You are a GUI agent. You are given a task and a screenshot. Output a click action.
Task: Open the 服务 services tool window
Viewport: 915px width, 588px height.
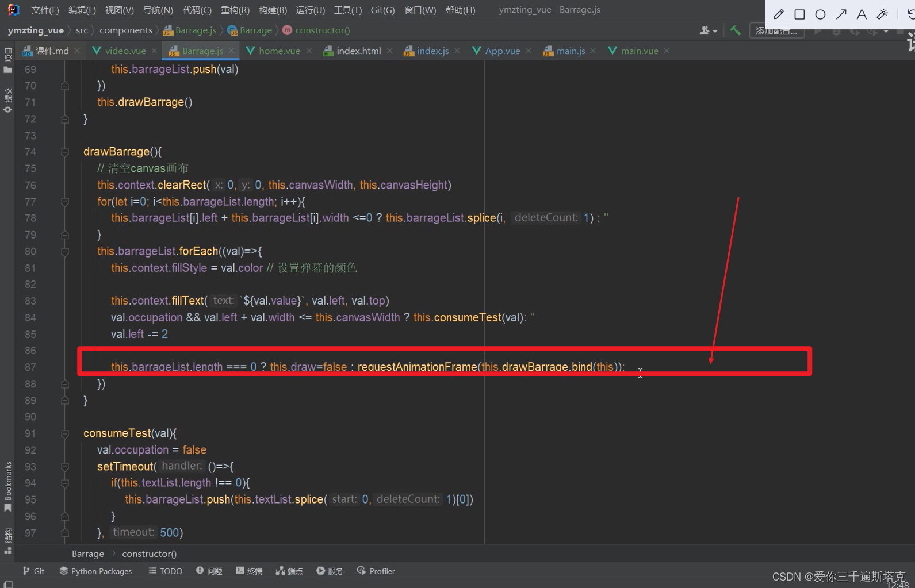pyautogui.click(x=330, y=571)
